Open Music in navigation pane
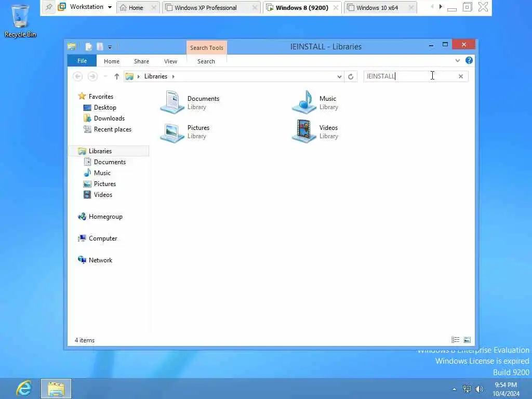Screen dimensions: 532x399 click(x=102, y=172)
